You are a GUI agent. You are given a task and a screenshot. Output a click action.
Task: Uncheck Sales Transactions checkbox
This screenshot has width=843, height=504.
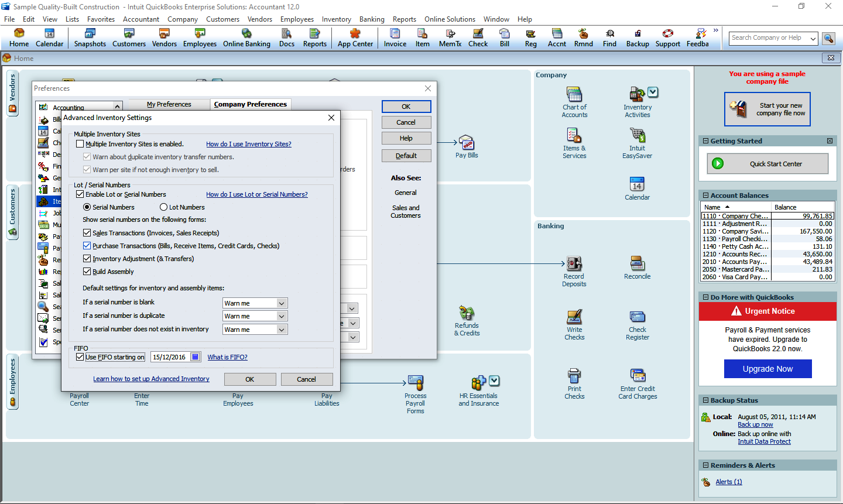click(x=87, y=233)
